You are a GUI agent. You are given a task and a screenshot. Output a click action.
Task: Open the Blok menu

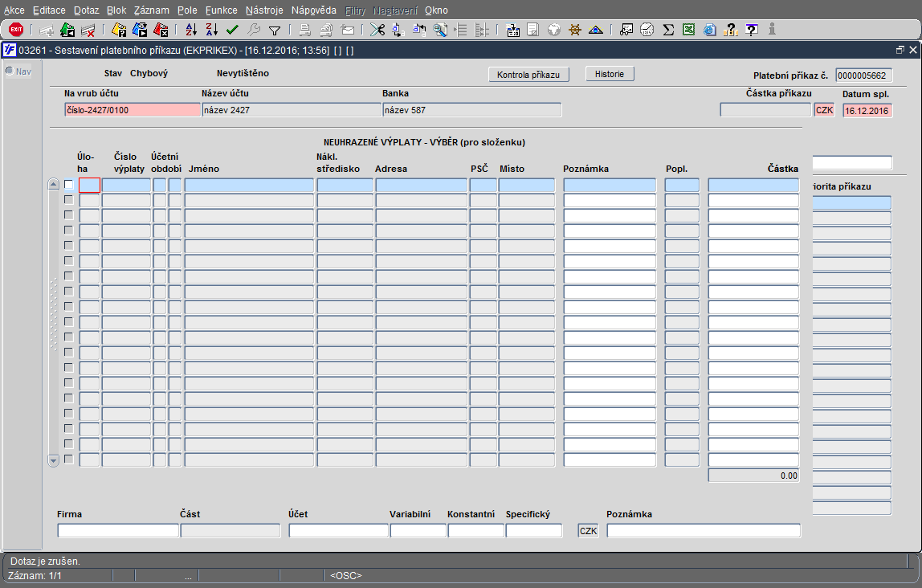pos(116,10)
